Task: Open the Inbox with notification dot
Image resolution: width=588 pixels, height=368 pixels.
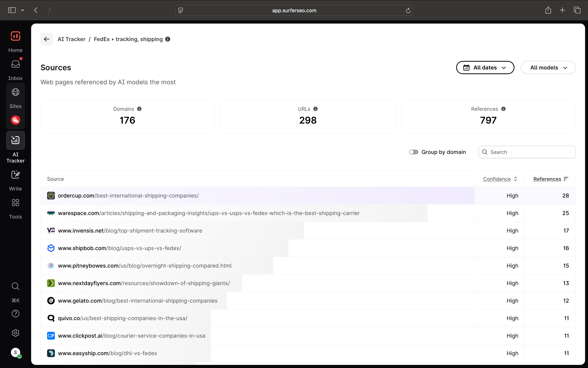Action: point(15,64)
